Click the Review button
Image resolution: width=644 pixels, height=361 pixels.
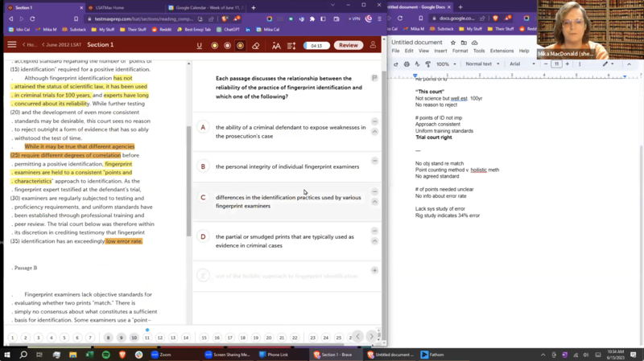(348, 46)
